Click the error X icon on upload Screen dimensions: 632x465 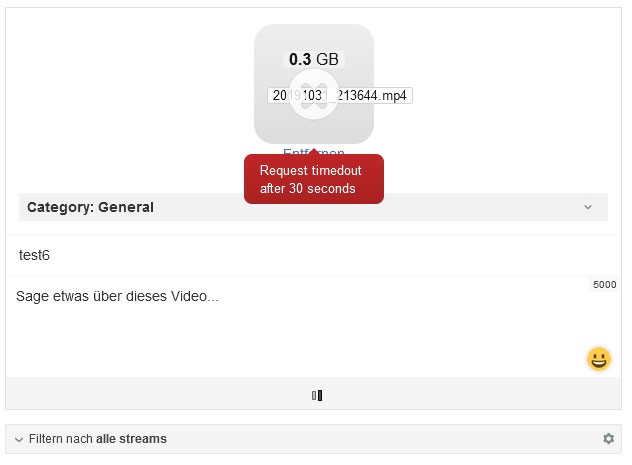click(314, 96)
